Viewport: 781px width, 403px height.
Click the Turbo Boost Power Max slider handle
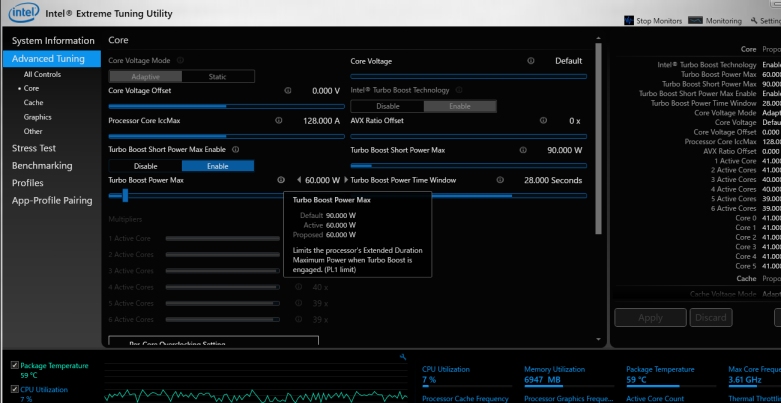click(x=125, y=195)
